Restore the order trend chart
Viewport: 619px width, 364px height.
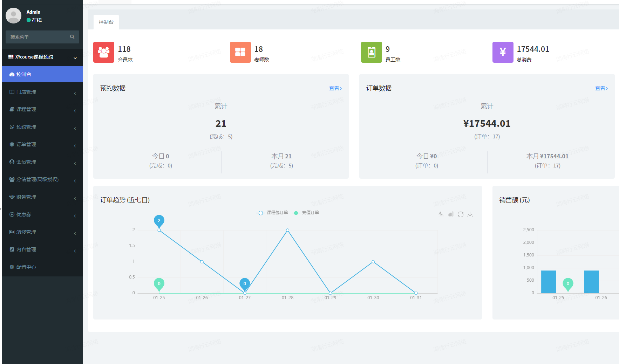pos(461,214)
